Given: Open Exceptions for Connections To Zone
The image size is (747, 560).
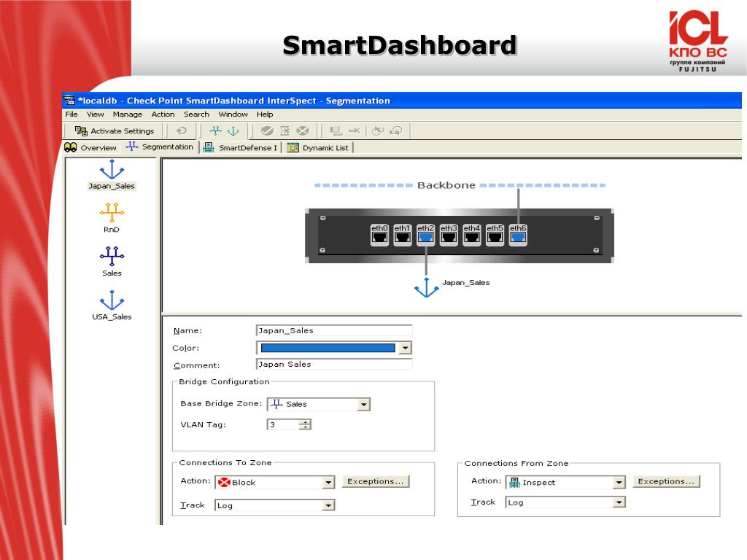Looking at the screenshot, I should pos(376,481).
